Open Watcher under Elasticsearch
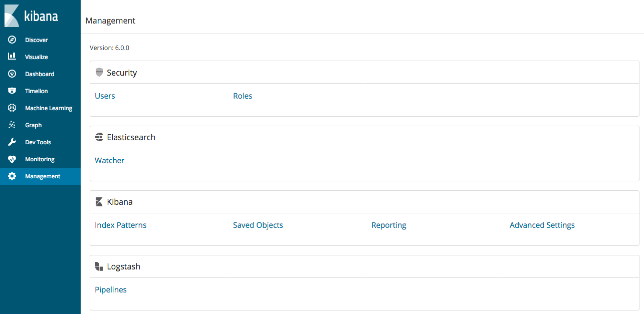The height and width of the screenshot is (314, 644). point(109,160)
